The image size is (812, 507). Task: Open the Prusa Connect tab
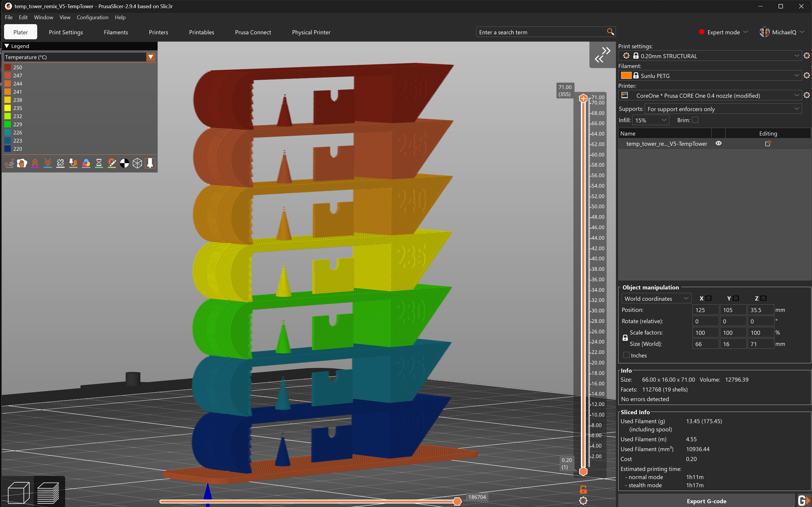click(x=253, y=32)
